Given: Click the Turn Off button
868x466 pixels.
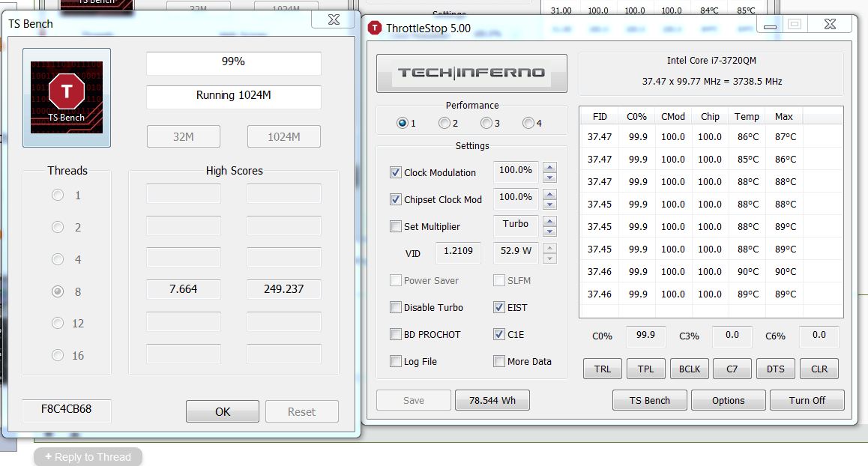Looking at the screenshot, I should (807, 400).
